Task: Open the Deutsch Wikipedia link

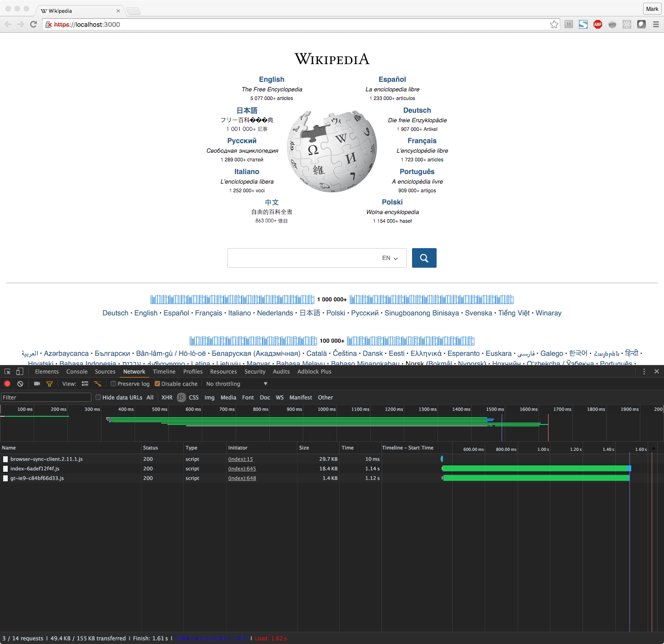Action: 417,110
